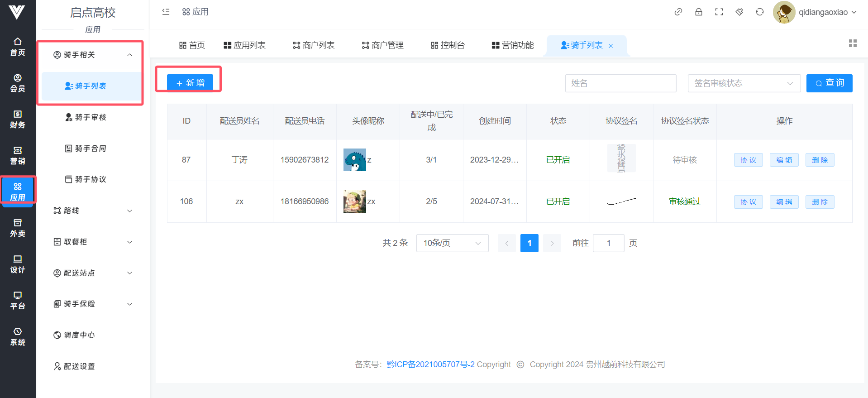
Task: Switch to the 商户管理 tab
Action: click(x=382, y=45)
